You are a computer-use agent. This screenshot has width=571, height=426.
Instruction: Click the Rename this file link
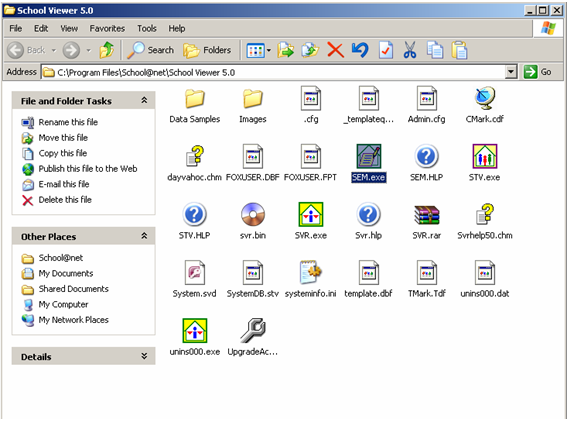[68, 122]
